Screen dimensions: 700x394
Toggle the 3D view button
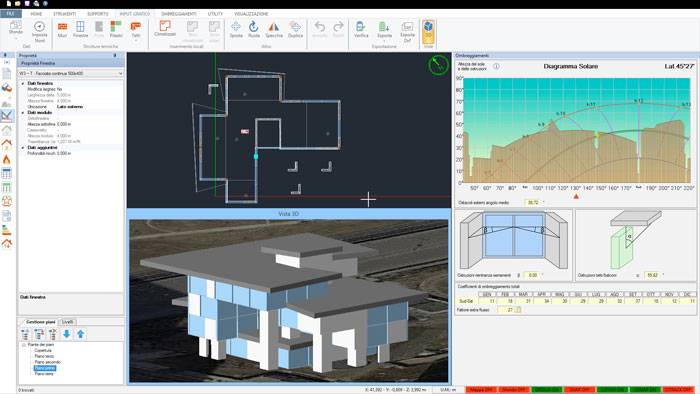[x=428, y=30]
